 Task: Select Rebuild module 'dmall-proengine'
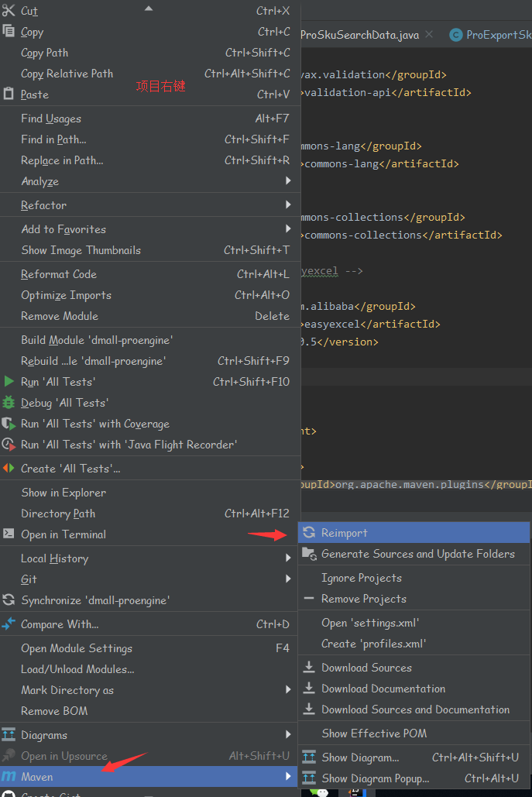(x=93, y=361)
